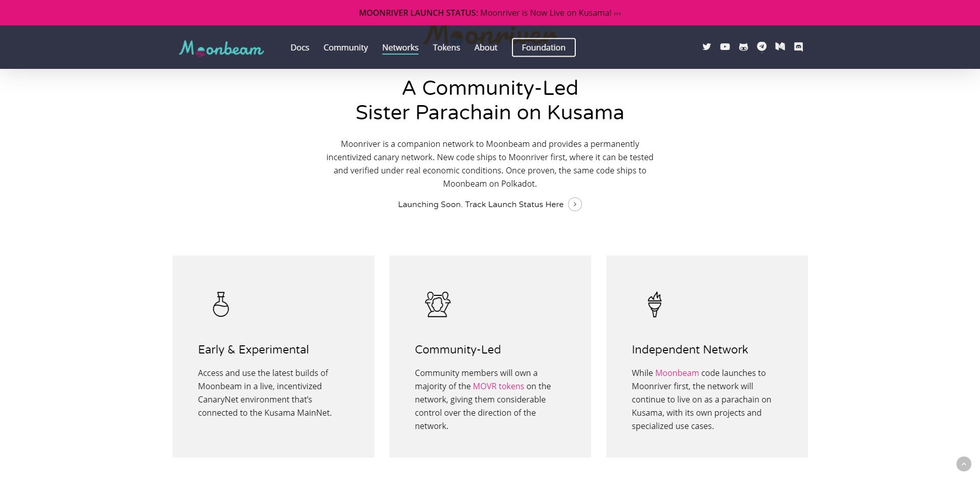Open the Medium blog icon
The height and width of the screenshot is (480, 980).
(x=780, y=47)
